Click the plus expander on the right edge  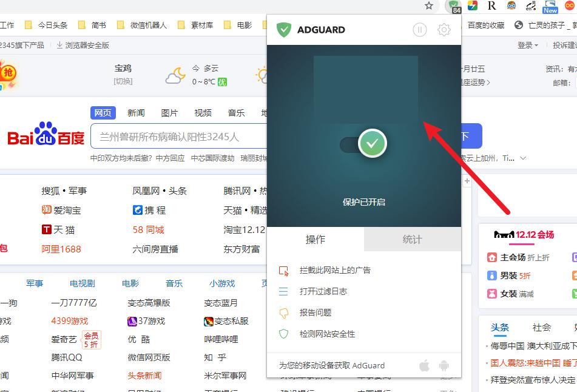coord(467,180)
